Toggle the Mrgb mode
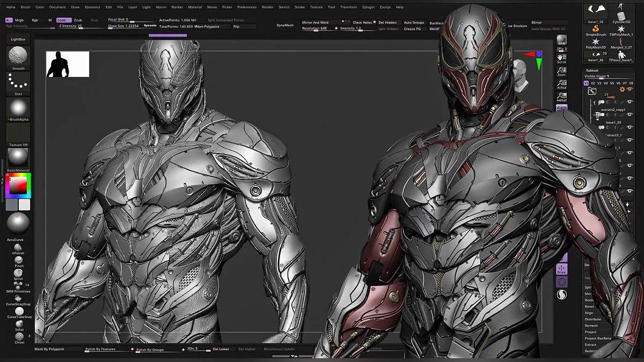The height and width of the screenshot is (362, 644). [x=19, y=20]
